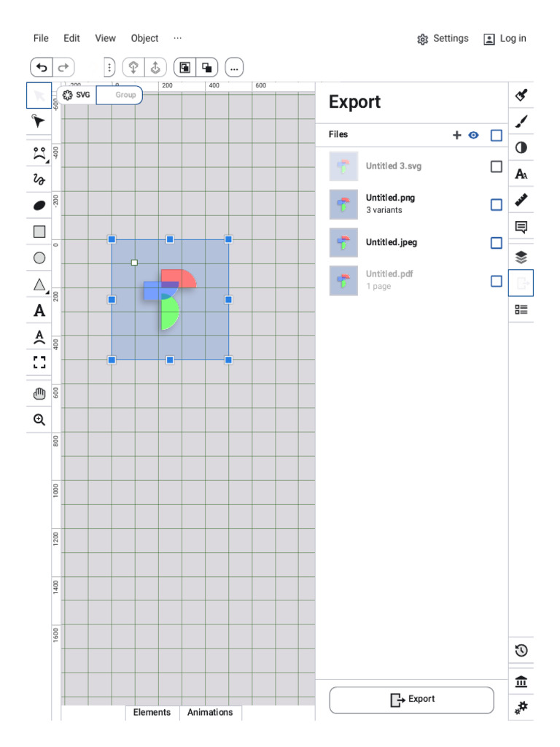Select the Untitled 3.svg thumbnail
The image size is (560, 747).
coord(343,166)
